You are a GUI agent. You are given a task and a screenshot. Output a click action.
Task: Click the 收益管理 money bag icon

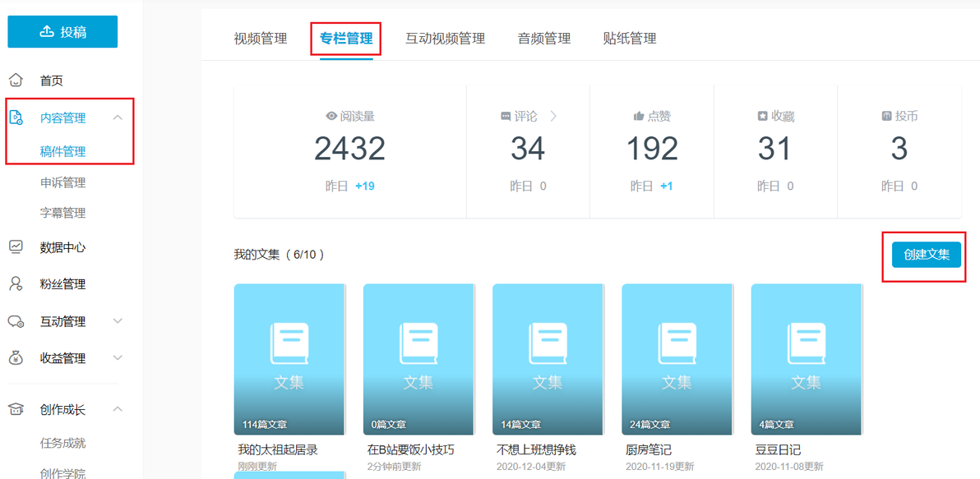point(16,358)
